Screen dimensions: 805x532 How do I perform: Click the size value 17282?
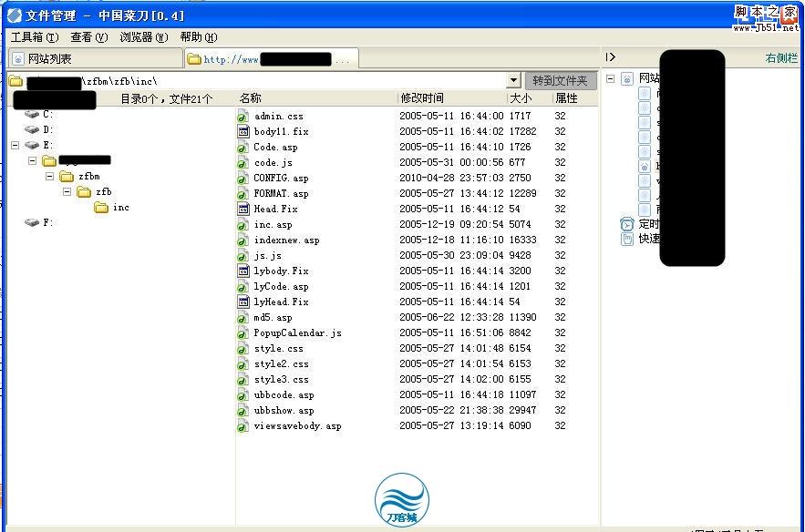[522, 131]
